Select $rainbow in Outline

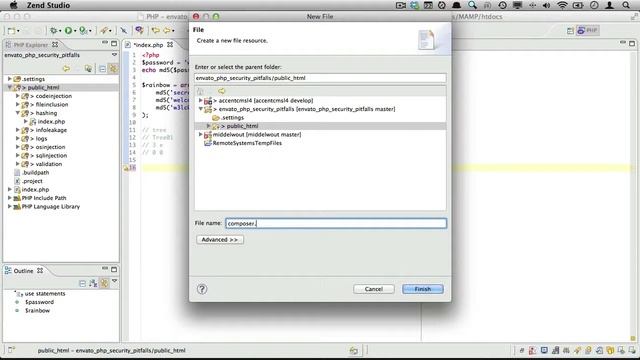pos(37,311)
